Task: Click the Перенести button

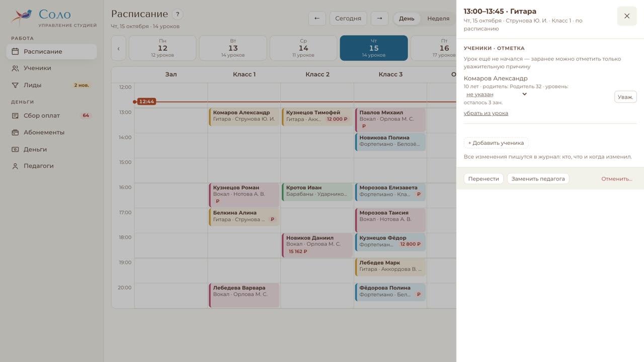Action: coord(484,178)
